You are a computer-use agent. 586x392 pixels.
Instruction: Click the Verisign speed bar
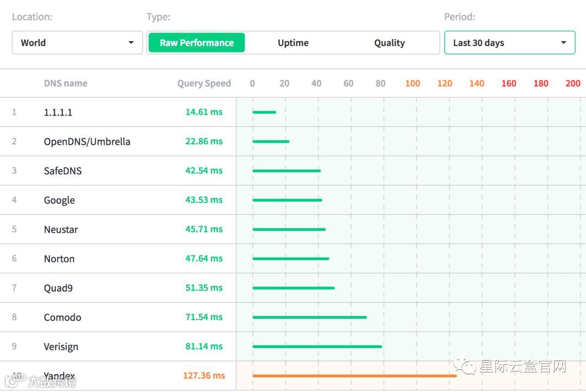coord(317,347)
